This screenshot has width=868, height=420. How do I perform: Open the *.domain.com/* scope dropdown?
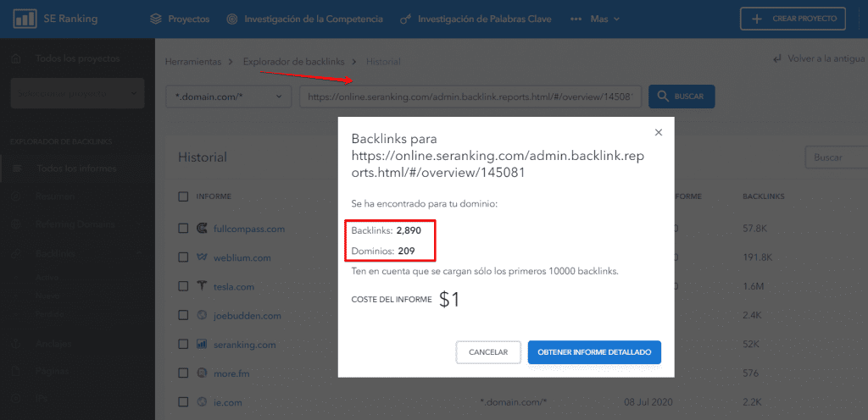pyautogui.click(x=229, y=97)
